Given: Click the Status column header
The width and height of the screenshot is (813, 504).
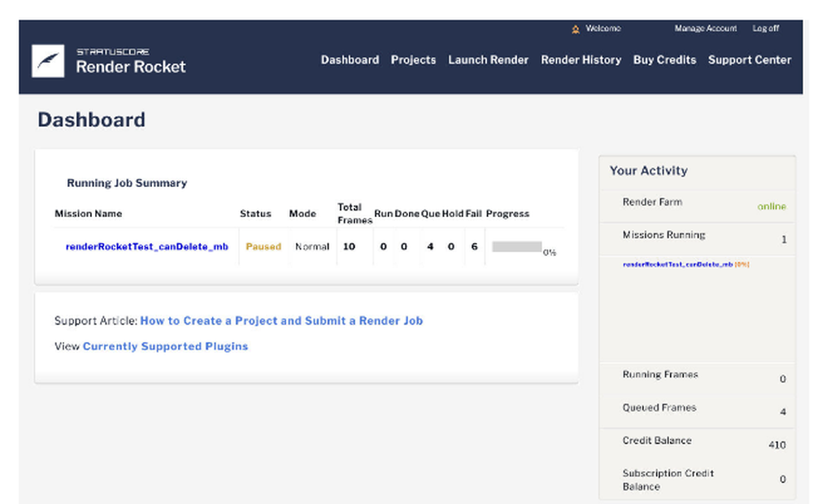Looking at the screenshot, I should 255,214.
